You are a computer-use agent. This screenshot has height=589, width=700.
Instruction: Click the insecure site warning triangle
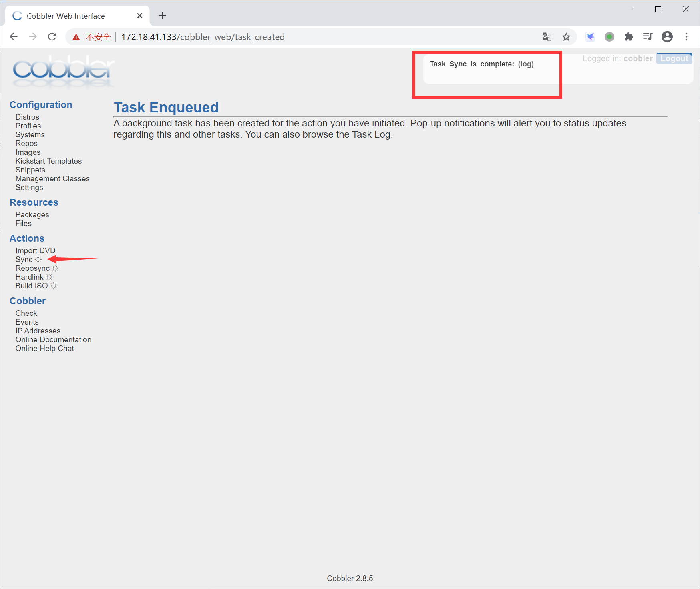(x=76, y=37)
